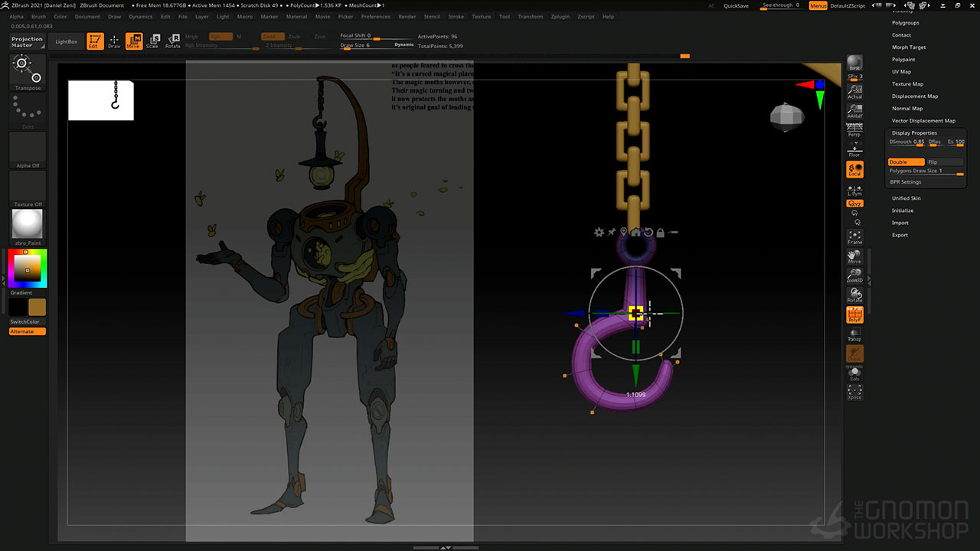Click the AAHalf zoom icon
Screen dimensions: 980x551
854,111
